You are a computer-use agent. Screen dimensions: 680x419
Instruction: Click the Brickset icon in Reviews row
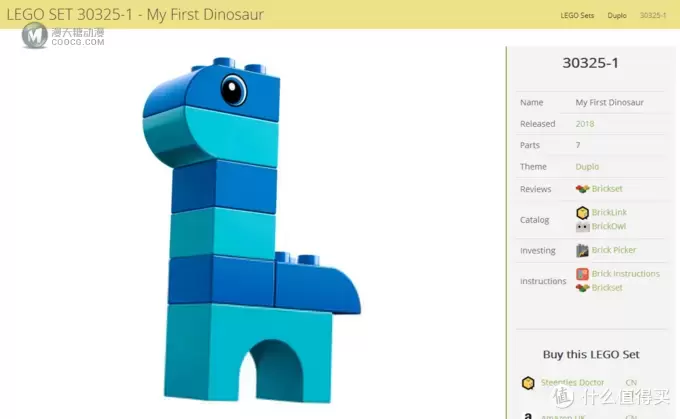point(582,189)
